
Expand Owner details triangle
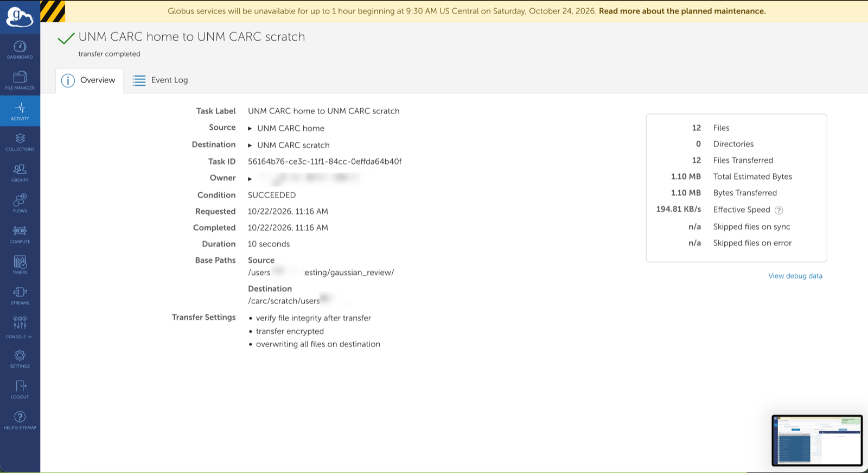250,179
